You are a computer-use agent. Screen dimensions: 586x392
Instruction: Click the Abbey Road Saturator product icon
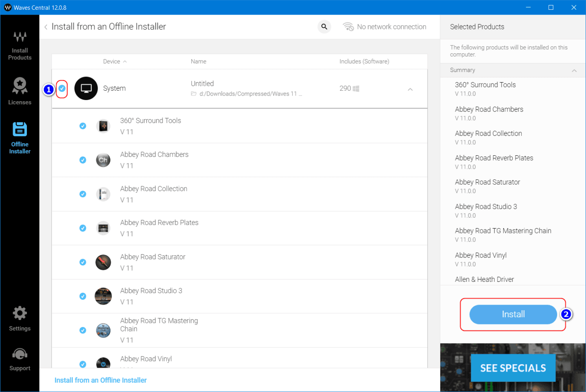103,262
